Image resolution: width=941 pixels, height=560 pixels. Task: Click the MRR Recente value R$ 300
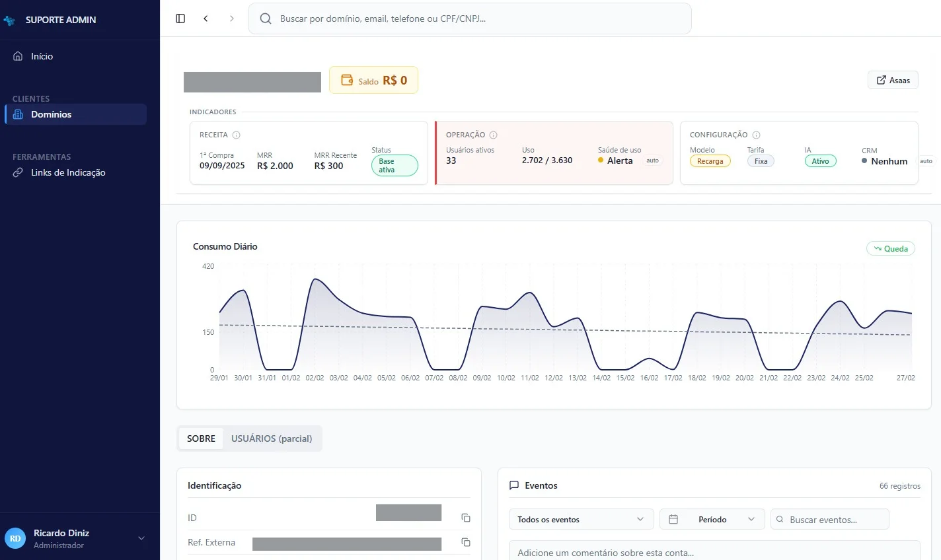(328, 166)
